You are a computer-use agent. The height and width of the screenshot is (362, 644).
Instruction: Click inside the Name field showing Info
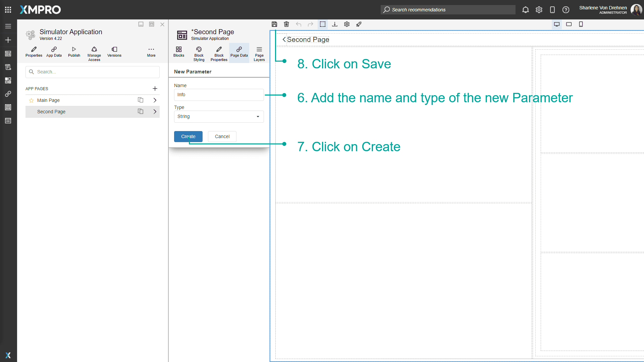tap(219, 95)
